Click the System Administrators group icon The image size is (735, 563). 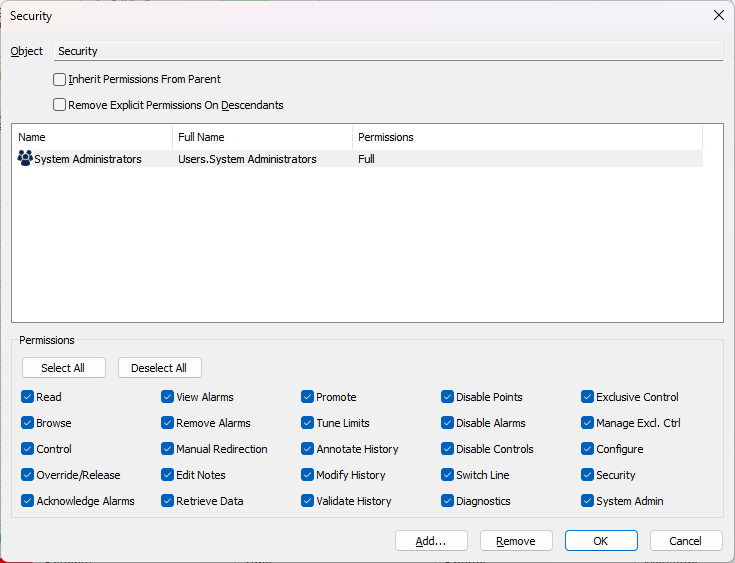(x=25, y=159)
